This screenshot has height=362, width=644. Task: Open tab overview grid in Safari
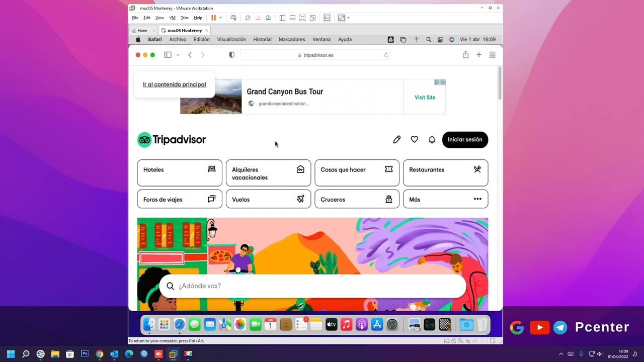tap(492, 54)
